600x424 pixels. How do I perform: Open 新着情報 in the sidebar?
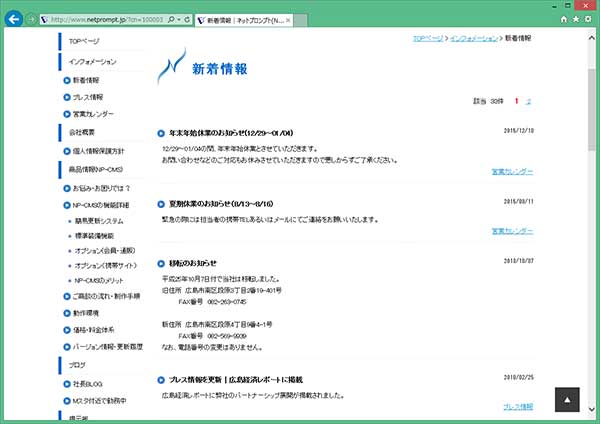pyautogui.click(x=86, y=80)
